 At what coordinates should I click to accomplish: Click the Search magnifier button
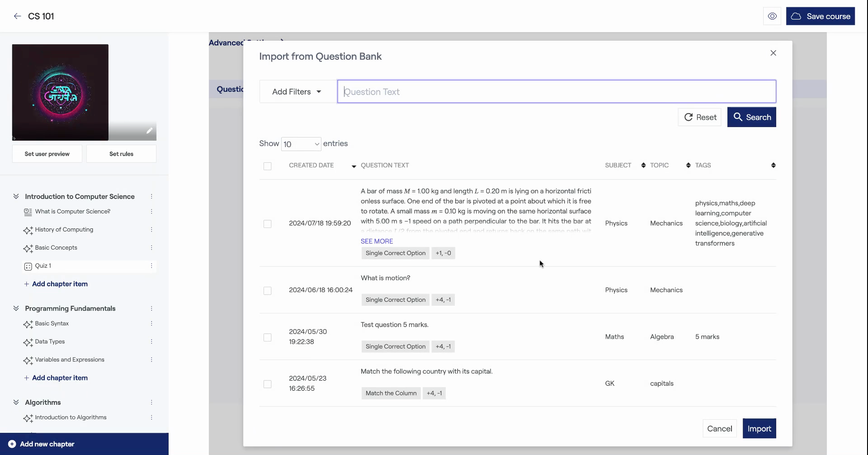[751, 117]
